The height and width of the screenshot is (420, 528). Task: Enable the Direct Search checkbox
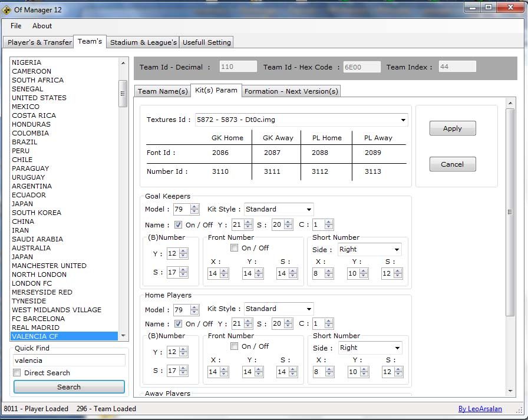17,373
